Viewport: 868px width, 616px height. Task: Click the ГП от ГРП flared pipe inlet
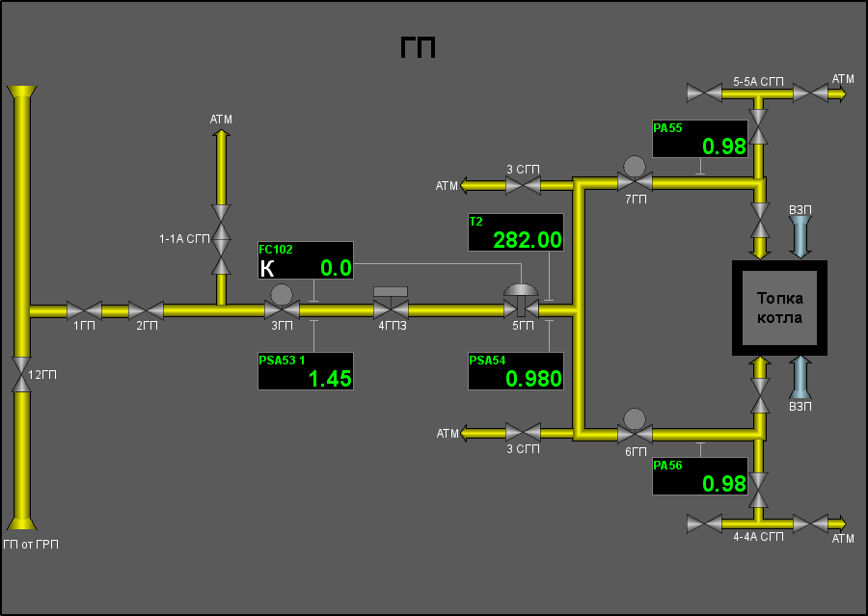[21, 522]
